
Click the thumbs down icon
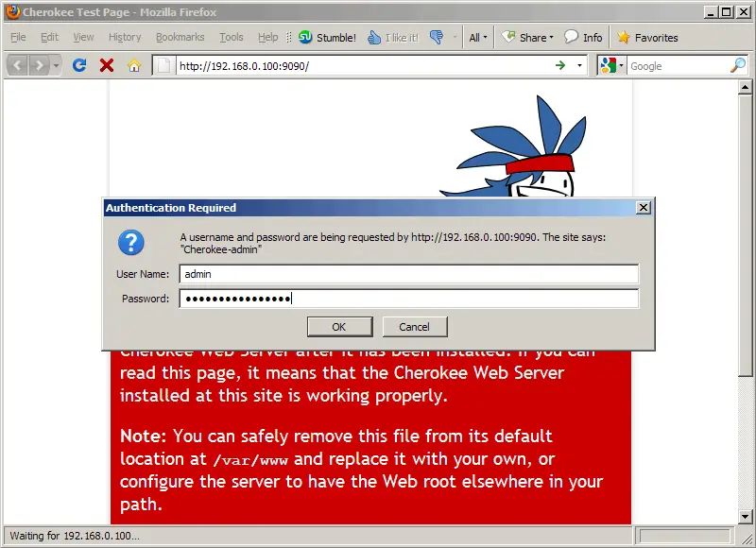click(x=437, y=37)
